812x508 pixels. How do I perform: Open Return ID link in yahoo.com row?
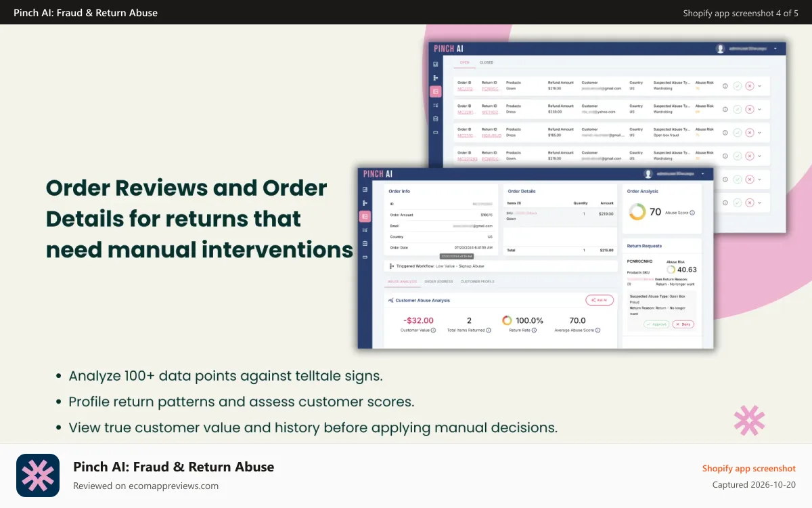[490, 112]
